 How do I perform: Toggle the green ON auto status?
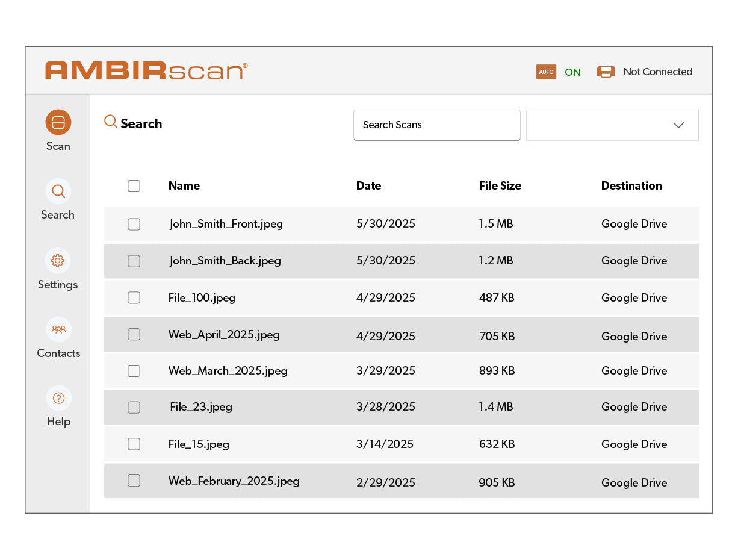[x=572, y=72]
